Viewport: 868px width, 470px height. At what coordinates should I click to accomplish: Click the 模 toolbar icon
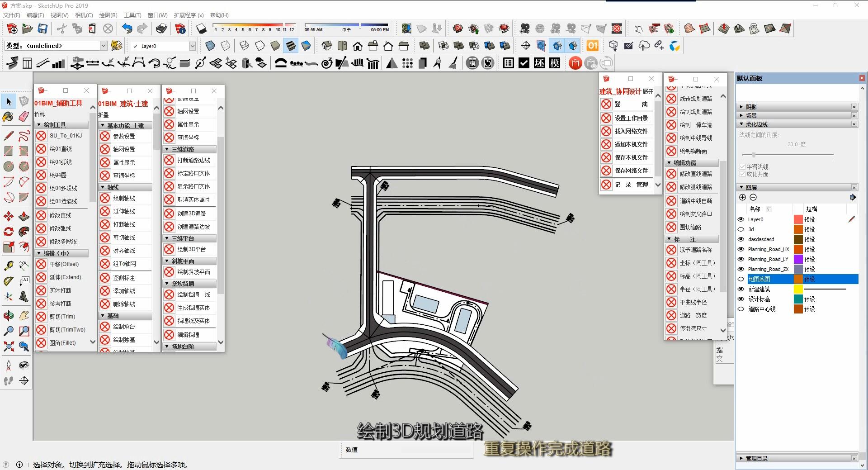(555, 63)
